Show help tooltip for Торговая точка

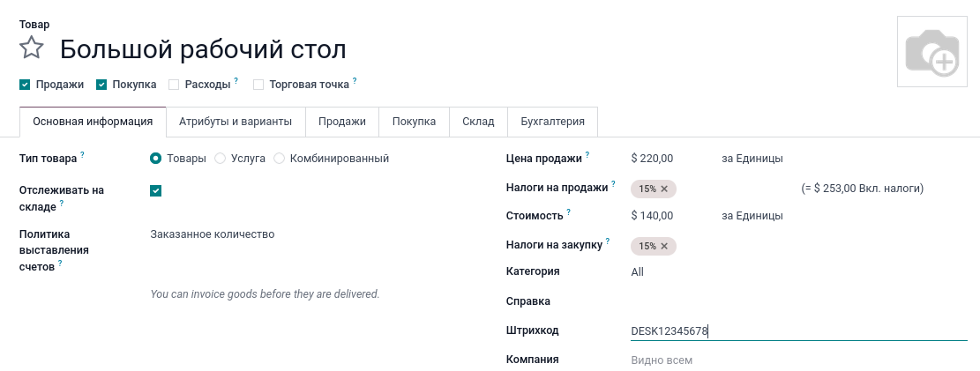[x=355, y=80]
